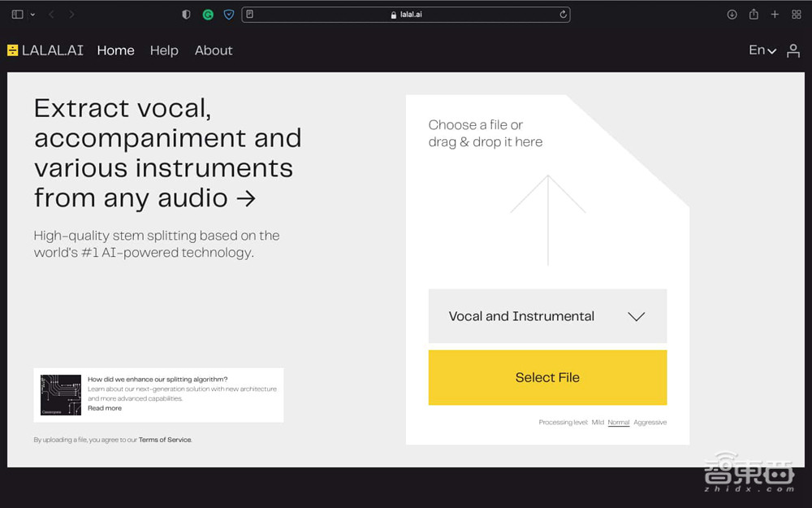Open a new tab with plus icon
Screen dimensions: 812x508
pos(775,15)
